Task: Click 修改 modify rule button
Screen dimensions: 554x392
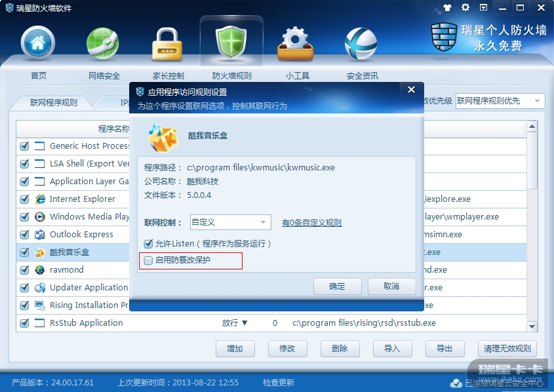Action: coord(287,349)
